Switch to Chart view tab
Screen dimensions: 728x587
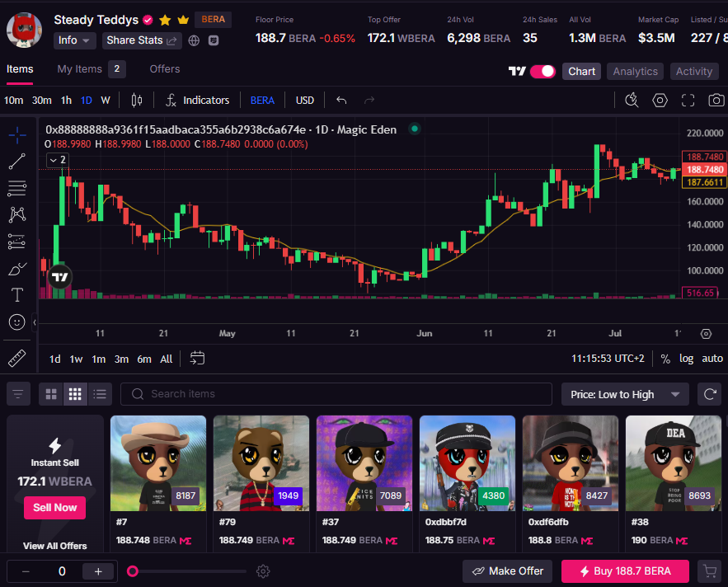(582, 72)
